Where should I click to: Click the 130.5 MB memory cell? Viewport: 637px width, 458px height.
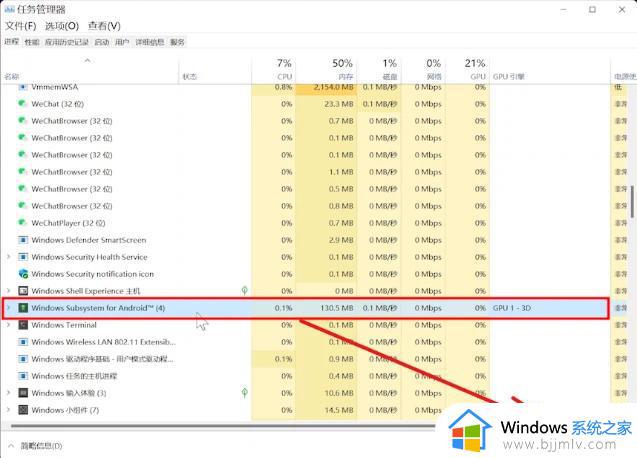pyautogui.click(x=326, y=308)
